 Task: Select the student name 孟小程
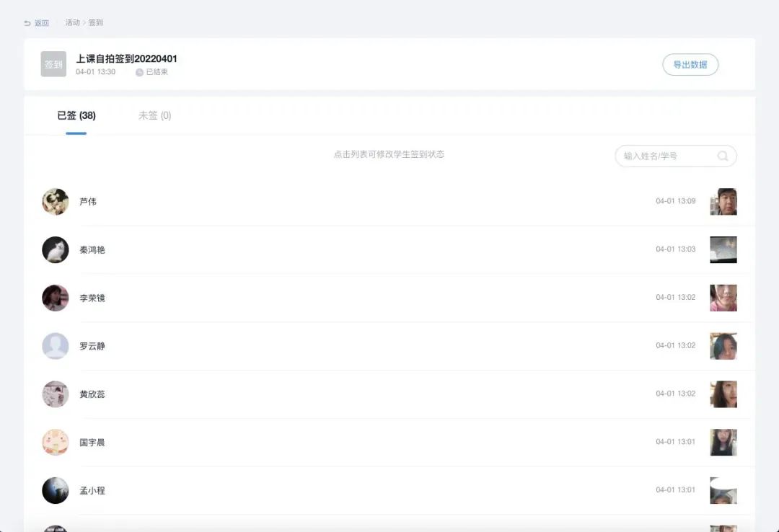pyautogui.click(x=92, y=490)
